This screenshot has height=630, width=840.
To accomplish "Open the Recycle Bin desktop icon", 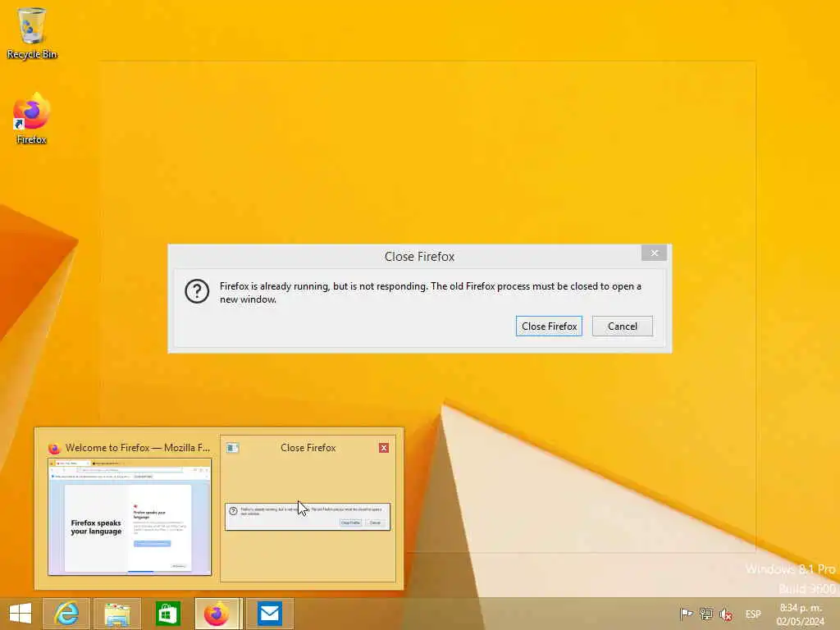I will (x=32, y=33).
